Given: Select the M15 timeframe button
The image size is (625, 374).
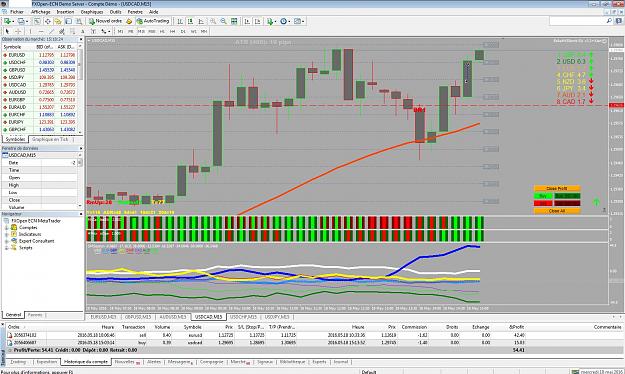Looking at the screenshot, I should click(x=141, y=31).
